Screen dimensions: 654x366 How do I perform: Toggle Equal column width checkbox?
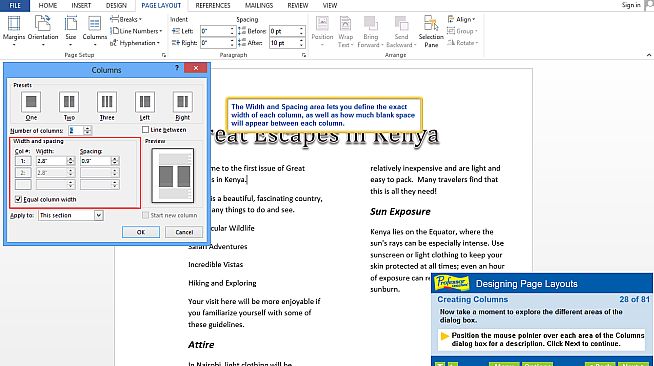point(18,199)
